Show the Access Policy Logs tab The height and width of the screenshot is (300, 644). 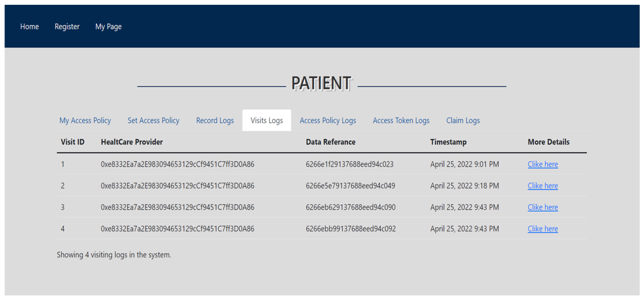pyautogui.click(x=328, y=120)
